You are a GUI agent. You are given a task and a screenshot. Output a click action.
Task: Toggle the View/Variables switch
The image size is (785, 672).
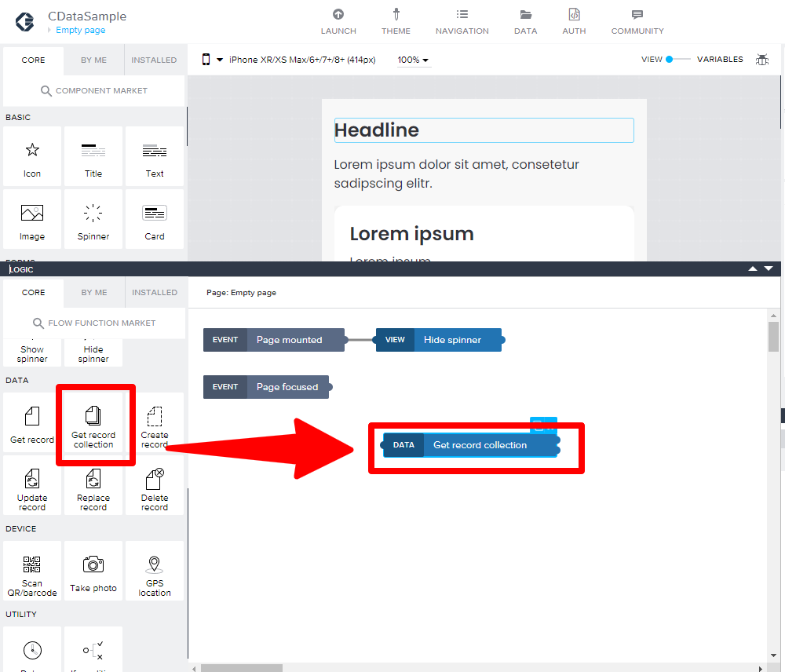[x=677, y=59]
